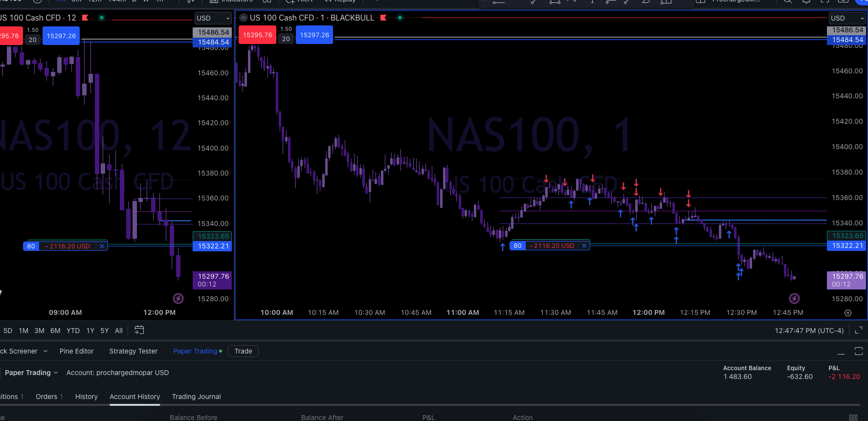
Task: Click lightning event icon on right chart
Action: point(795,298)
